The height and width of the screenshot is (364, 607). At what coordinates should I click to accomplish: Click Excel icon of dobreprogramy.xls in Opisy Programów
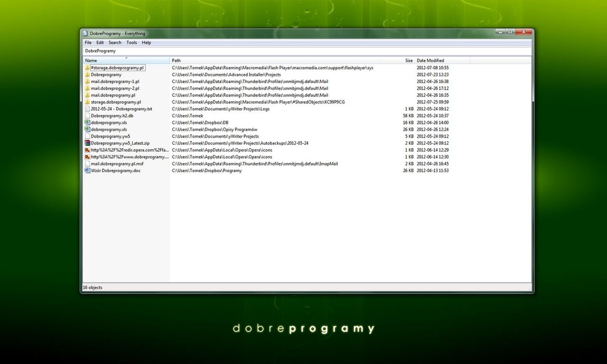87,129
